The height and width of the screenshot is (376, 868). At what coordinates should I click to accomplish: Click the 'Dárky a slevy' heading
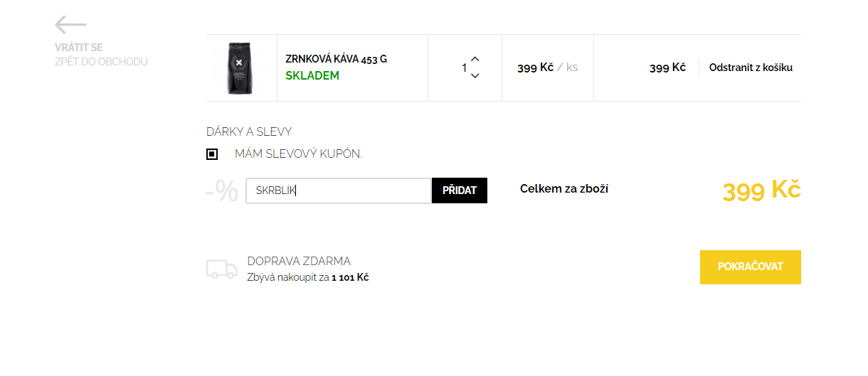(249, 131)
